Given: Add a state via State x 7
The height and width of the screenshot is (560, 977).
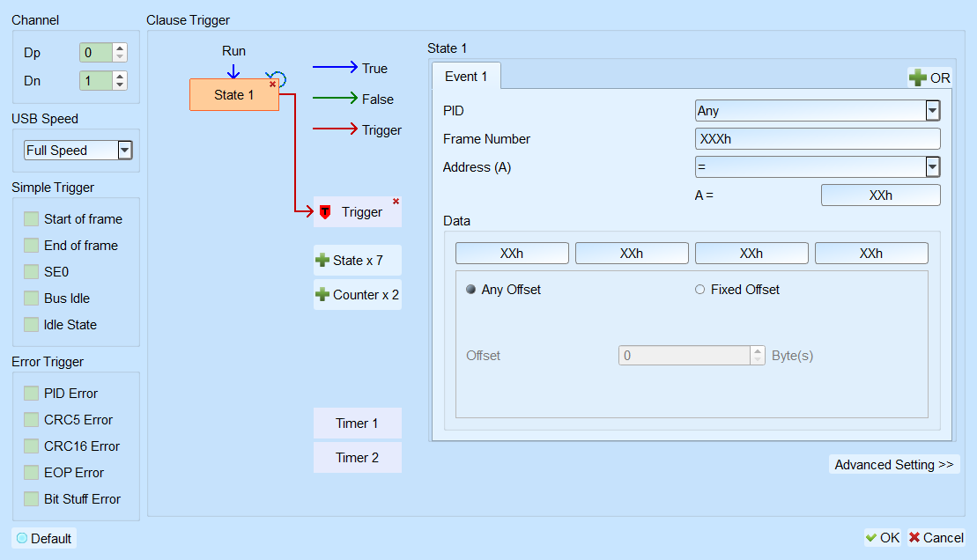Looking at the screenshot, I should pos(358,261).
